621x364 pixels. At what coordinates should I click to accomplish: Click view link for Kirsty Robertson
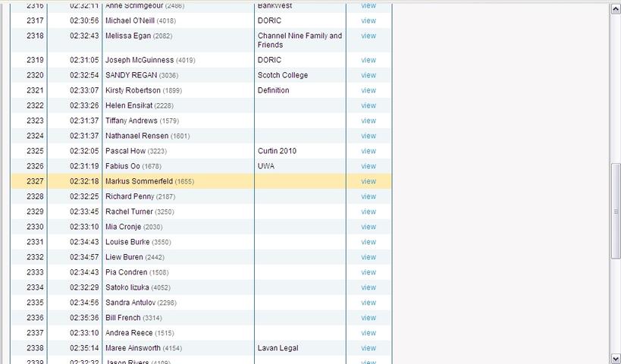point(369,90)
